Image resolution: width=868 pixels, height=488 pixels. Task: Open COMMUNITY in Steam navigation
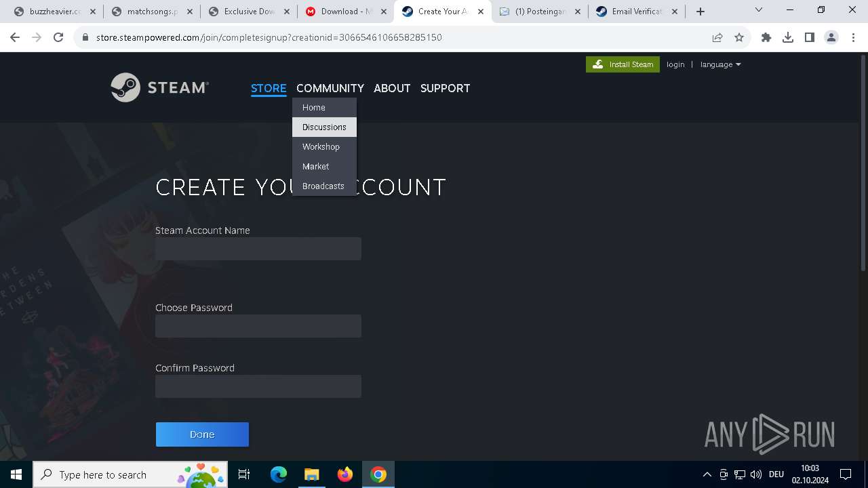point(330,88)
